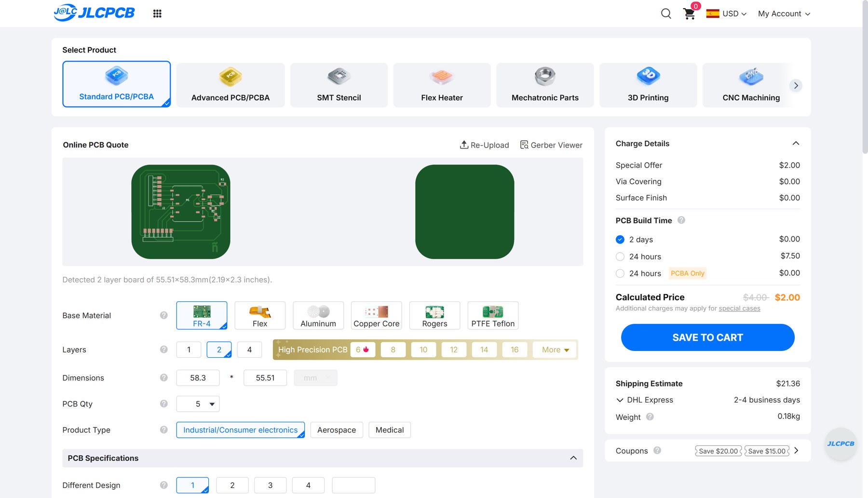Select the Flex base material
Image resolution: width=868 pixels, height=498 pixels.
[260, 315]
